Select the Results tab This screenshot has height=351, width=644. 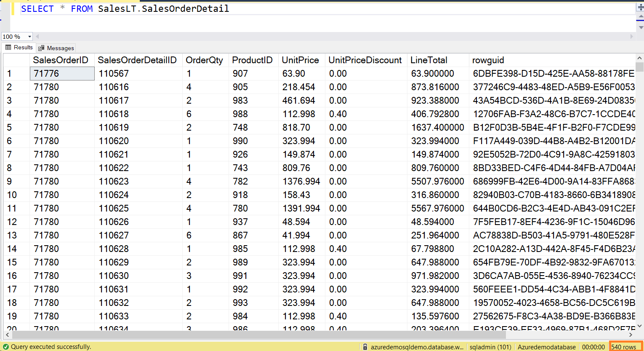[19, 47]
